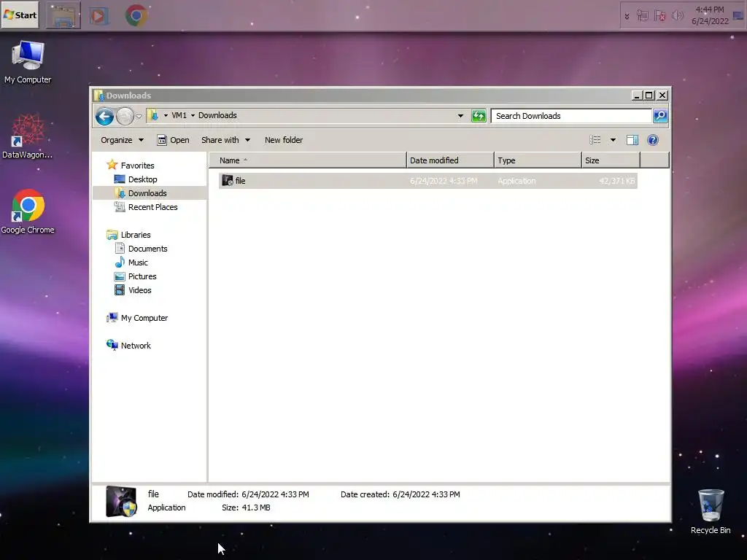Click the address bar folder icon
Screen dimensions: 747x560
click(x=152, y=115)
